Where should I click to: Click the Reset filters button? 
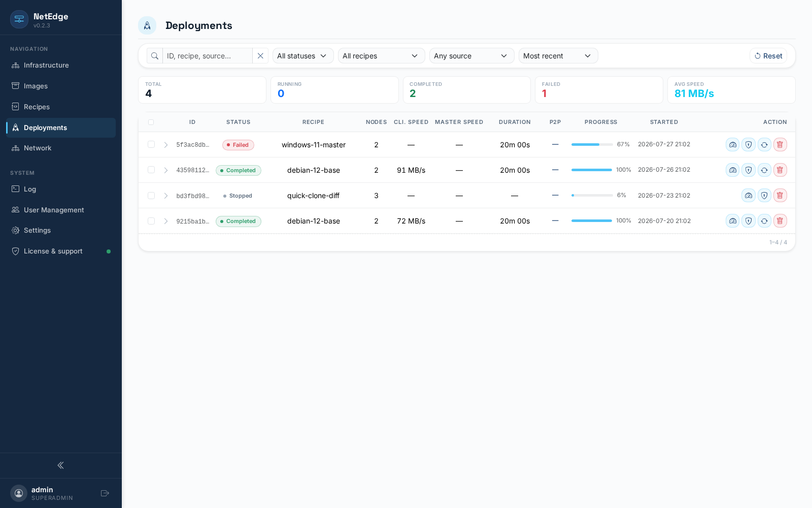pyautogui.click(x=768, y=56)
